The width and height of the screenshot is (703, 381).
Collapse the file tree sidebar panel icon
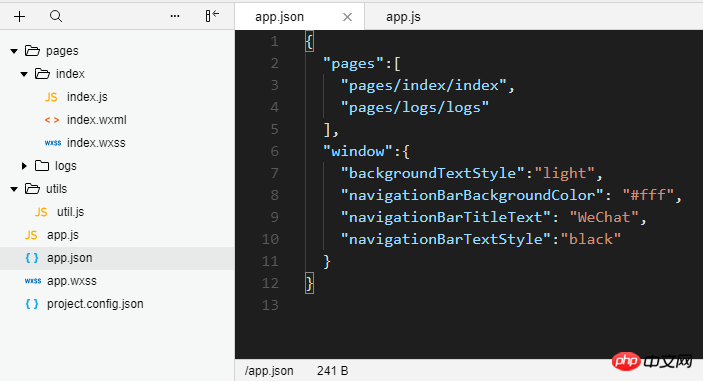point(212,16)
